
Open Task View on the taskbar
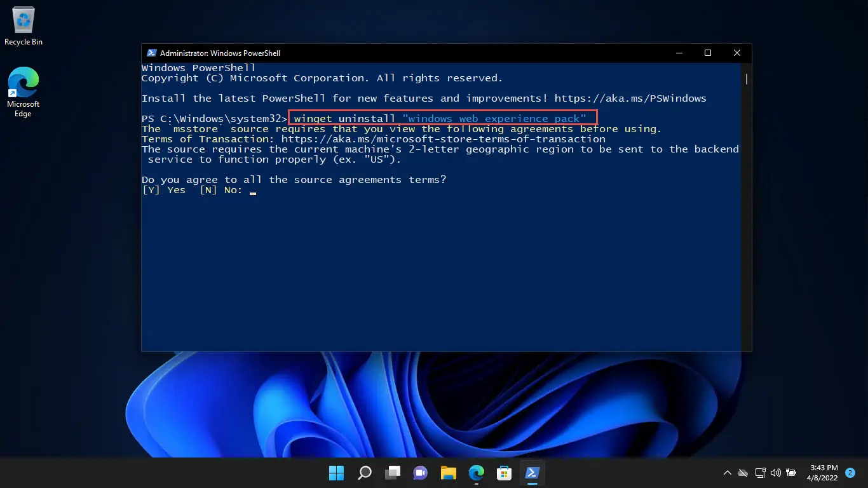tap(393, 473)
